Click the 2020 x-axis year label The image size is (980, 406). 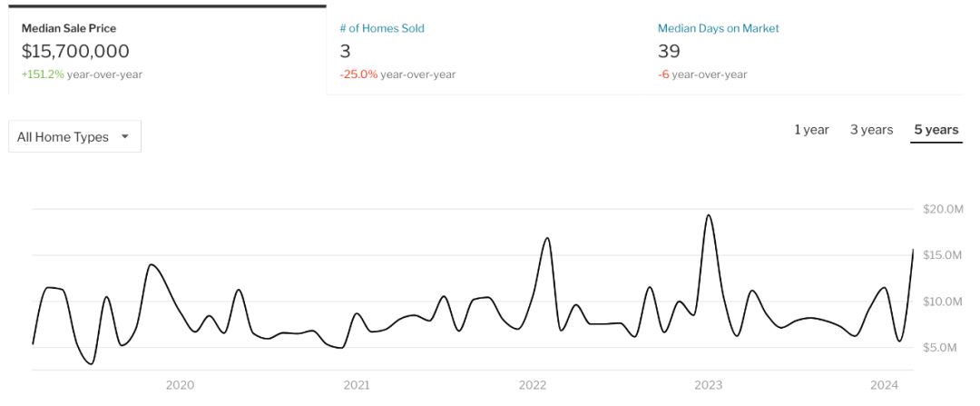[x=180, y=385]
